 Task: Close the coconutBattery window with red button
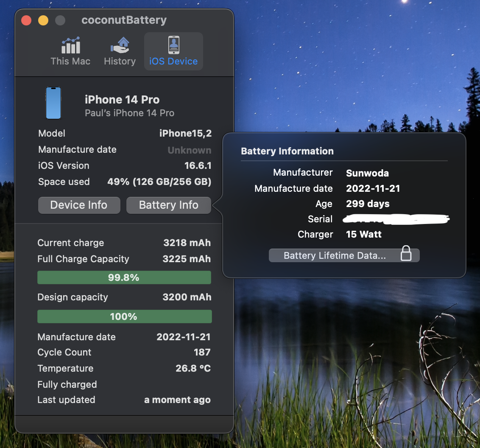pos(26,20)
